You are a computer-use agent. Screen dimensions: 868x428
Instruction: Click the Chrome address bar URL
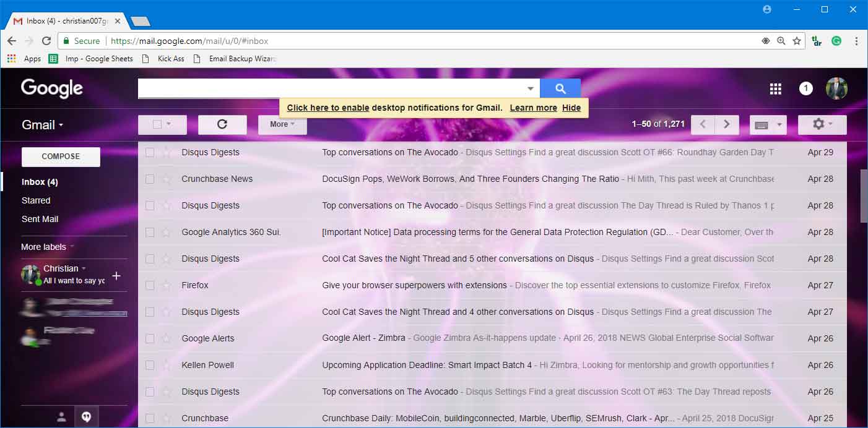(x=189, y=41)
